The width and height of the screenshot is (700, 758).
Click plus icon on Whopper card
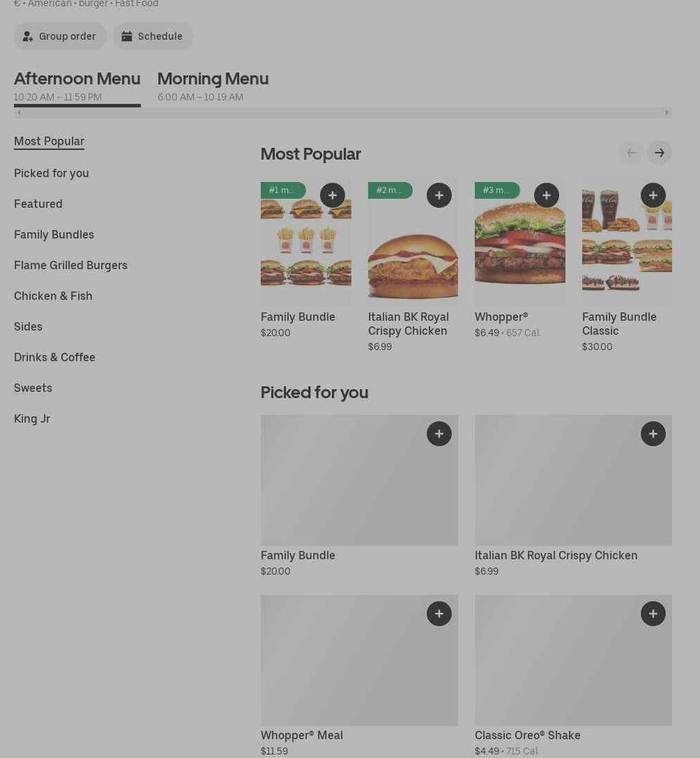coord(546,195)
